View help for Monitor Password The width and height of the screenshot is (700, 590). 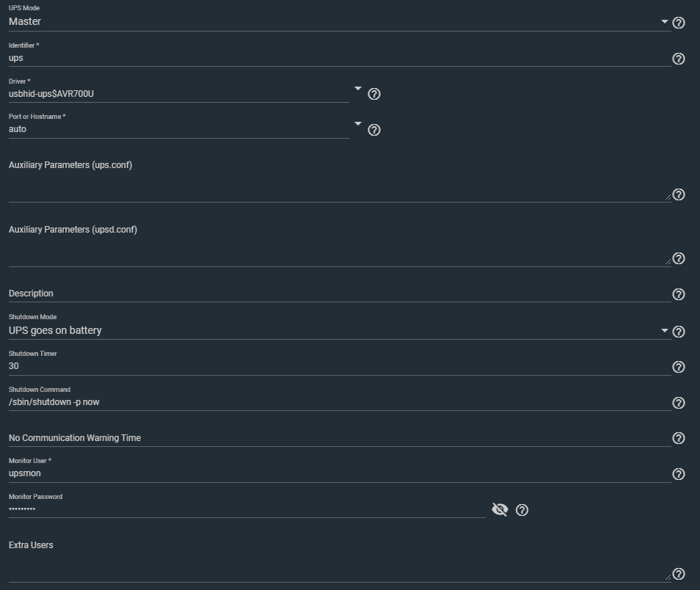(522, 510)
